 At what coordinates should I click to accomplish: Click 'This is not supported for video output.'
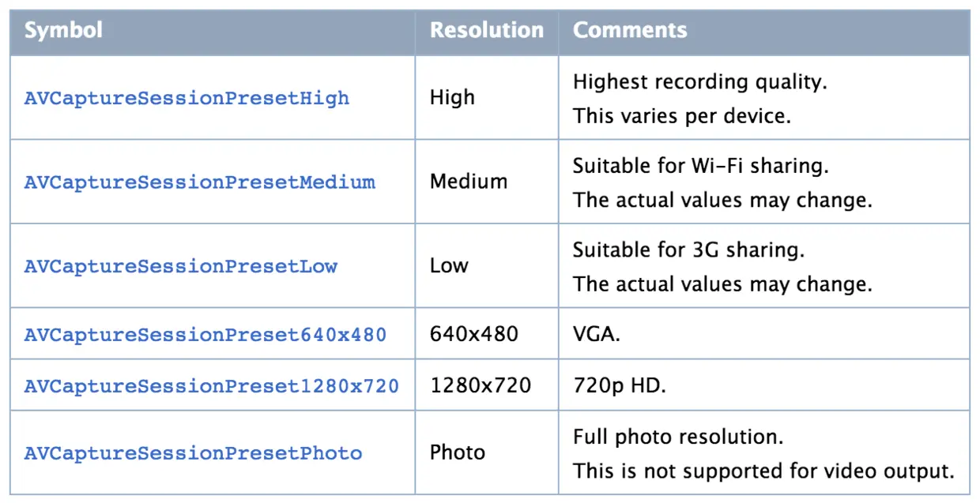pos(763,471)
